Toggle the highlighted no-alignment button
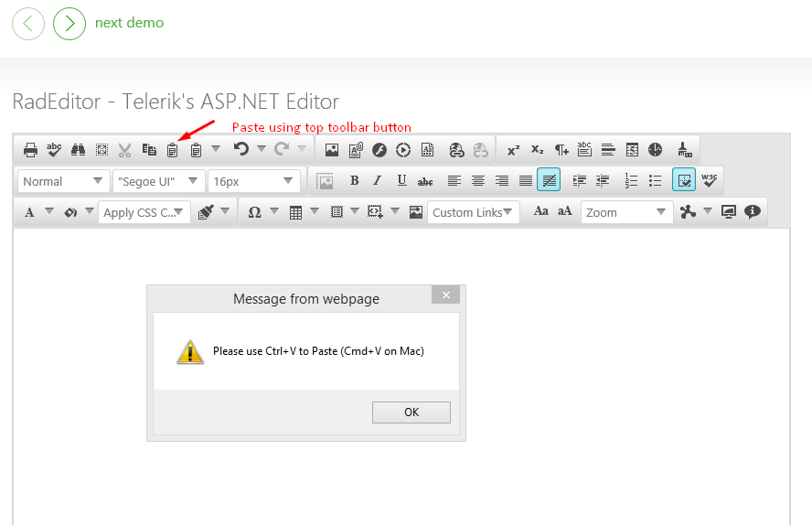The height and width of the screenshot is (525, 812). click(549, 181)
